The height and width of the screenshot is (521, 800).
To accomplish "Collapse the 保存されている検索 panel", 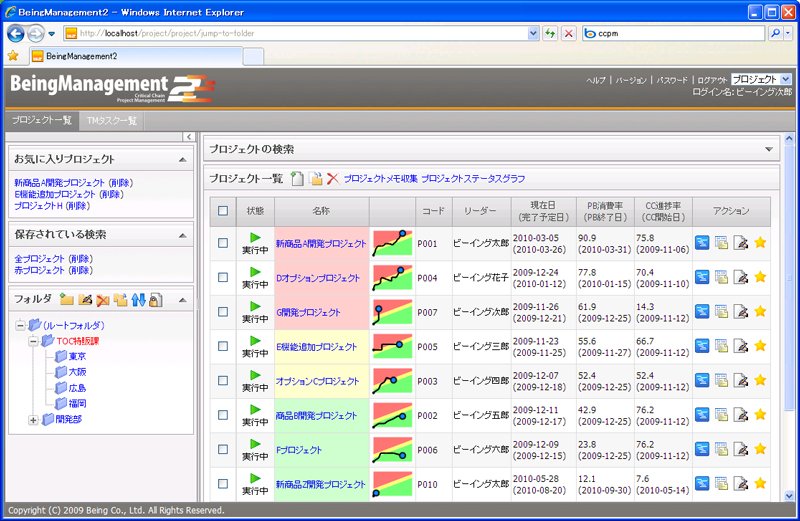I will pyautogui.click(x=183, y=235).
